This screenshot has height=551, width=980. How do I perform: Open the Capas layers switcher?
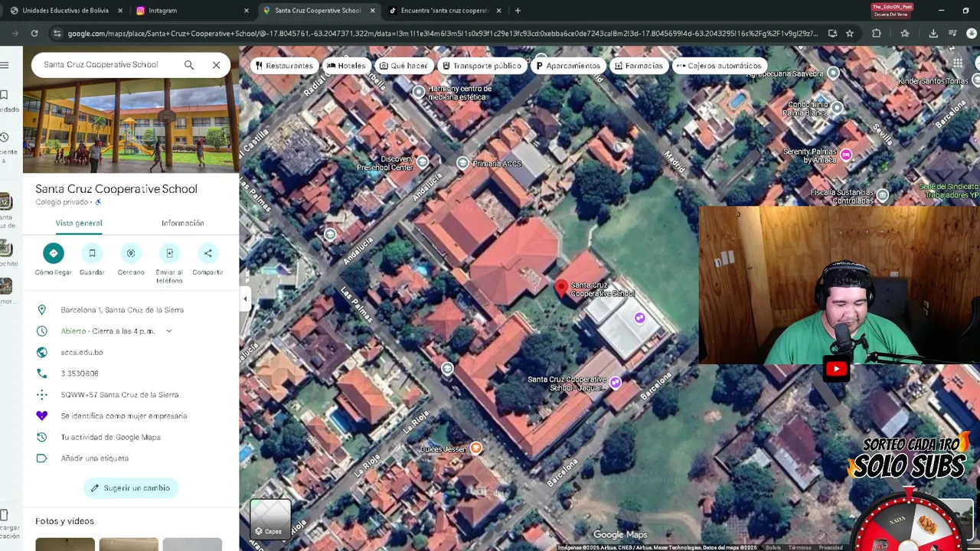click(x=269, y=519)
